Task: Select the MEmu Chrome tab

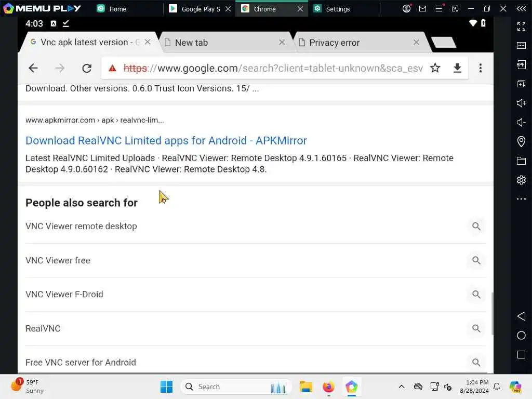Action: tap(264, 9)
